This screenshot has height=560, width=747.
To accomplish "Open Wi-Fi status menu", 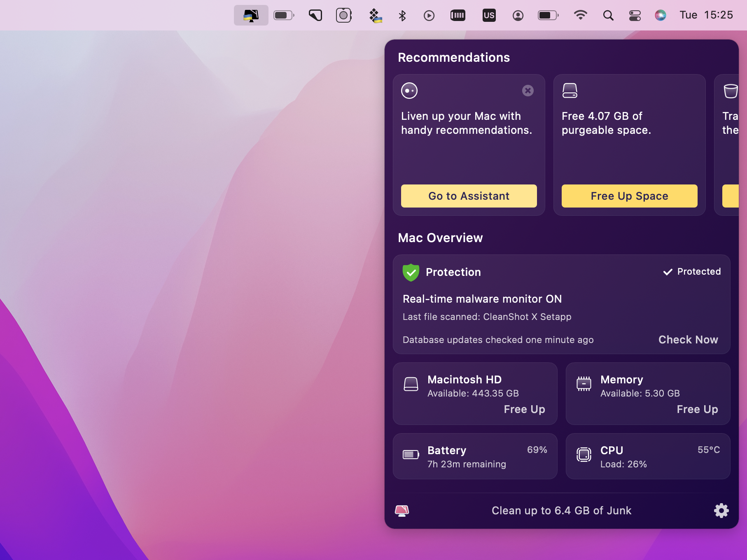I will click(580, 16).
